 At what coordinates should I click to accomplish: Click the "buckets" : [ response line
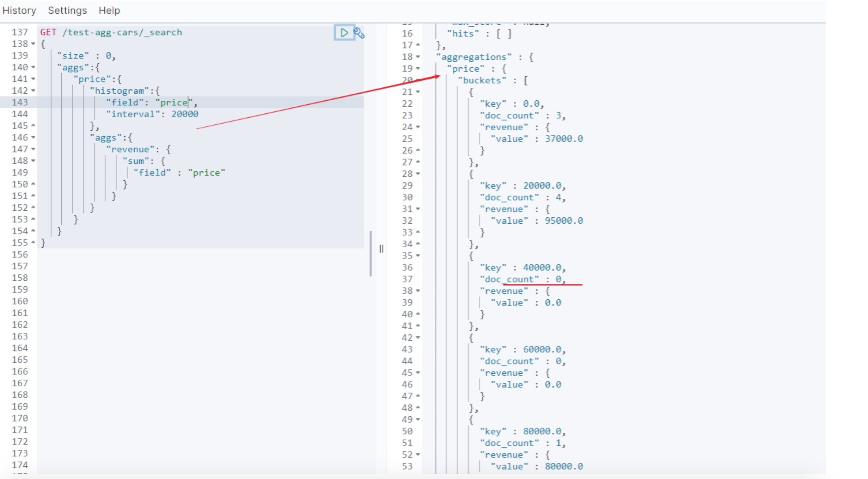click(x=493, y=80)
